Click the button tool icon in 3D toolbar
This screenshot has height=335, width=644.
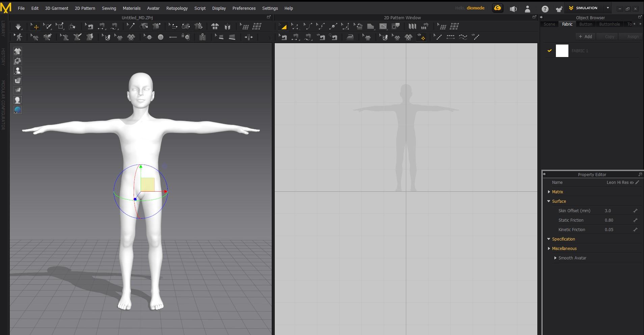tap(161, 37)
